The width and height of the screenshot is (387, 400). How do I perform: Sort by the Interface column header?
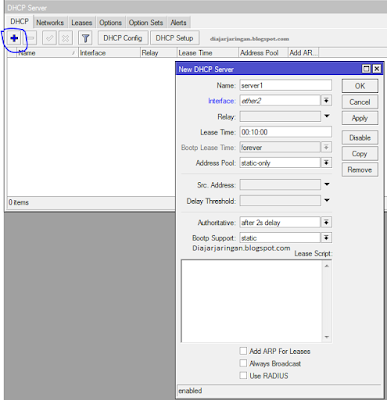pyautogui.click(x=109, y=53)
